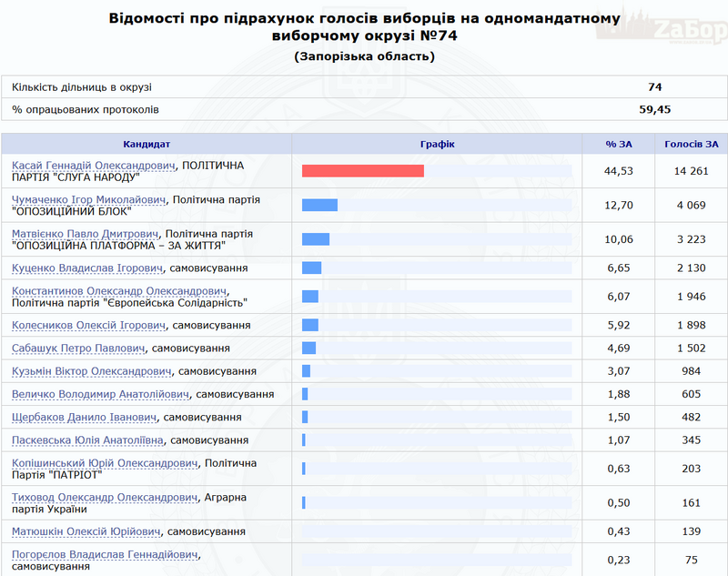Open candidate link Колесников Олексій Ігорович
This screenshot has width=728, height=576.
(x=88, y=326)
